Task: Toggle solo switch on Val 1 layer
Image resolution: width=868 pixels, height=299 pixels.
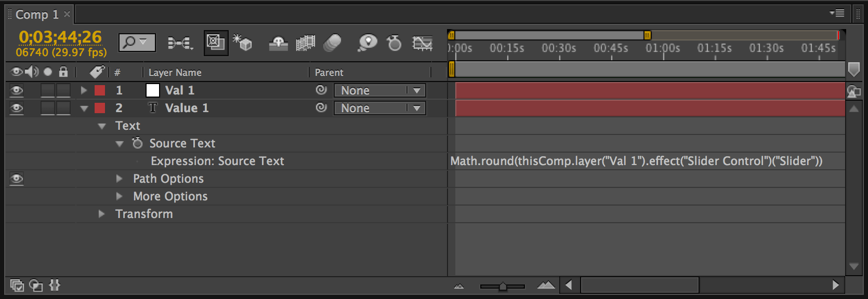Action: [x=48, y=90]
